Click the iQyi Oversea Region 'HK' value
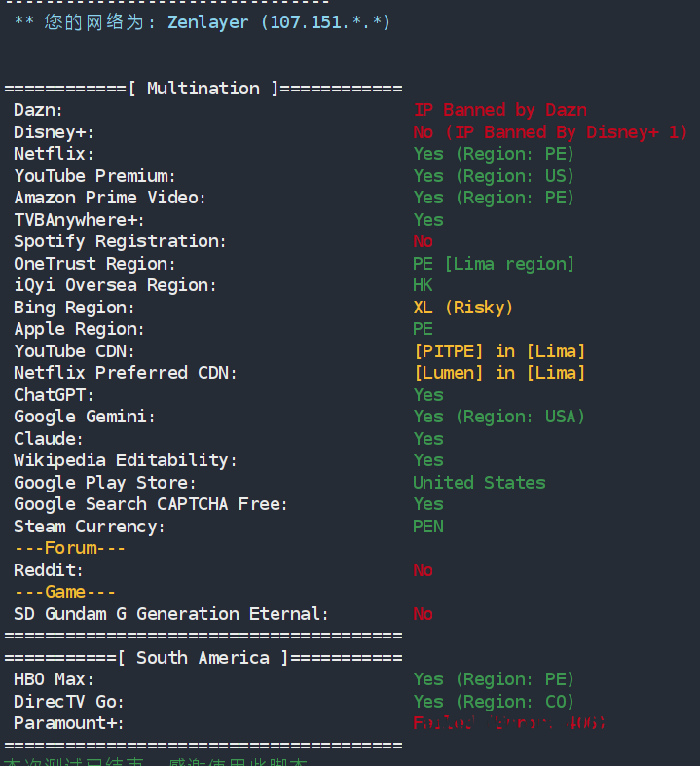Screen dimensions: 700x766 click(423, 285)
